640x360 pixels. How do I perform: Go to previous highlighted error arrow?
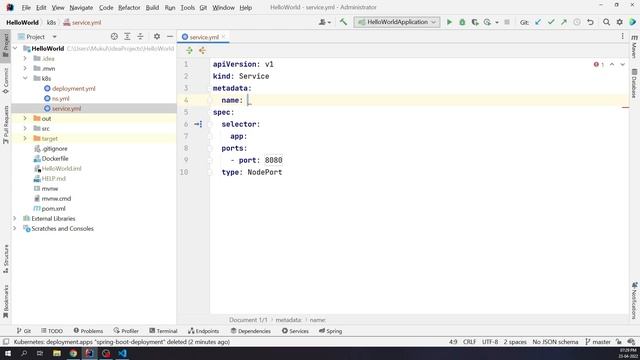[x=612, y=64]
